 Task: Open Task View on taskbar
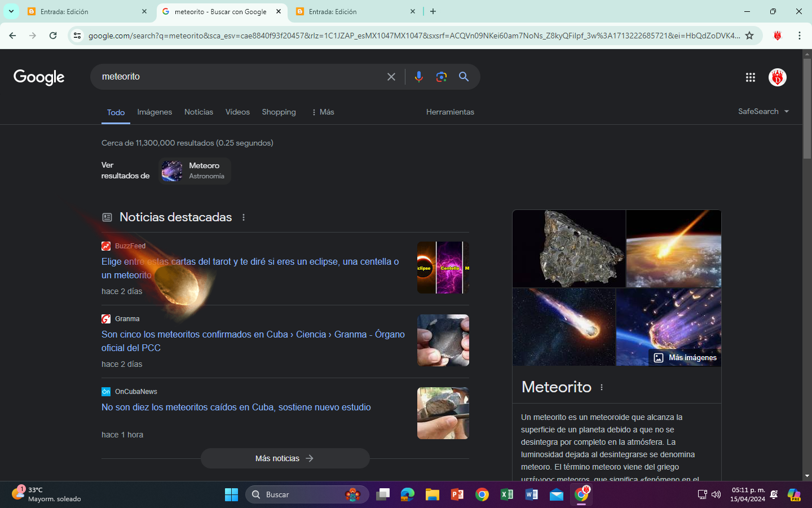tap(383, 494)
